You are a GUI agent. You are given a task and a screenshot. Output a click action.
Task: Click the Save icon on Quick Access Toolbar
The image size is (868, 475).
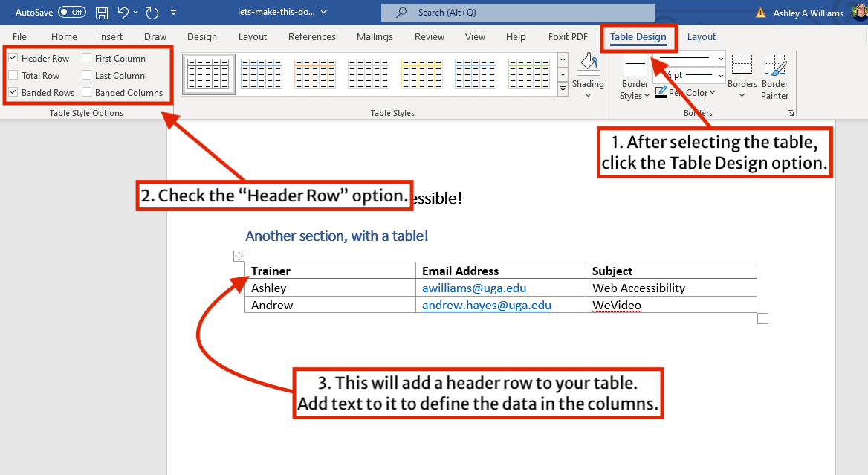101,12
